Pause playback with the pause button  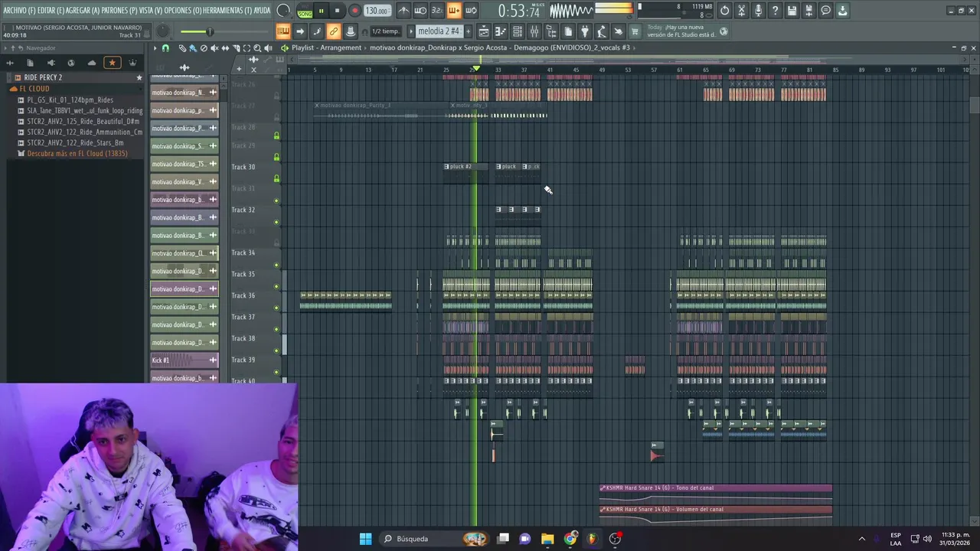(x=321, y=11)
